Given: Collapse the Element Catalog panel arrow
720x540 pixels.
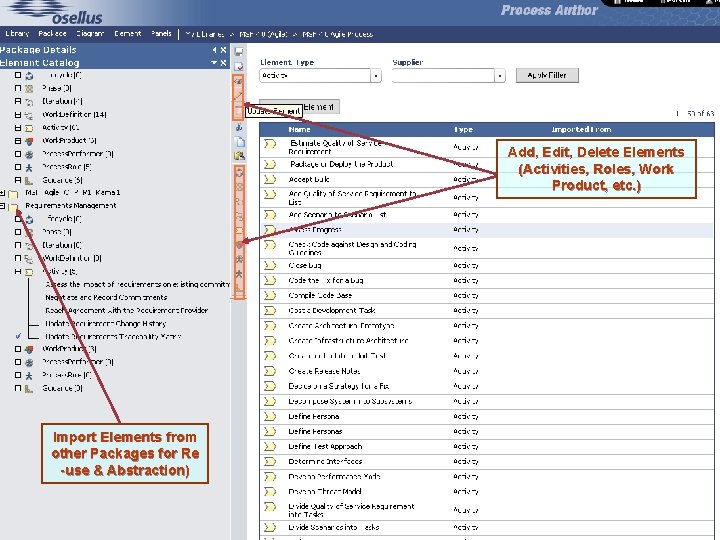Looking at the screenshot, I should [214, 63].
